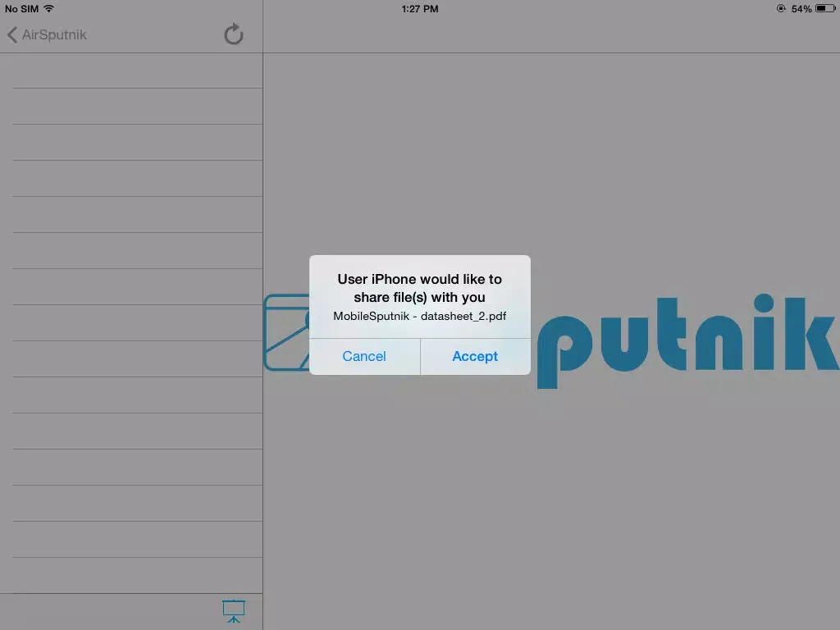Tap the MobileSputnik - datasheet_2.pdf file name
This screenshot has height=630, width=840.
point(419,316)
